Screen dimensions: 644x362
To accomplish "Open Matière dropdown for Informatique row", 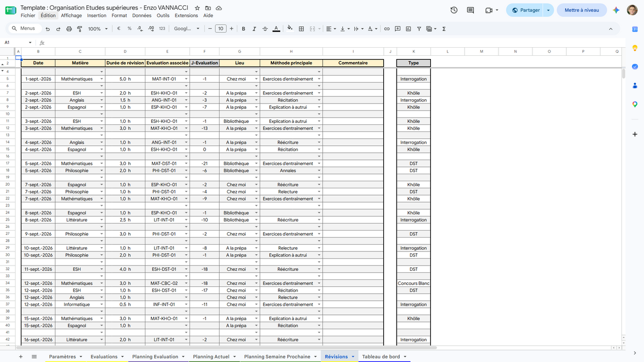I will (x=101, y=305).
